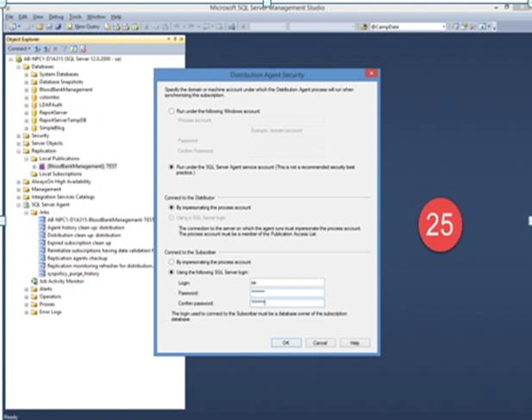The height and width of the screenshot is (420, 532).
Task: Click Connect Object Explorer icon
Action: click(x=38, y=49)
